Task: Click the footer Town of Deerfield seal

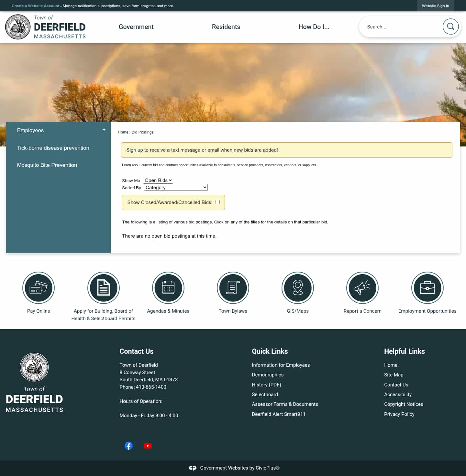Action: [34, 367]
